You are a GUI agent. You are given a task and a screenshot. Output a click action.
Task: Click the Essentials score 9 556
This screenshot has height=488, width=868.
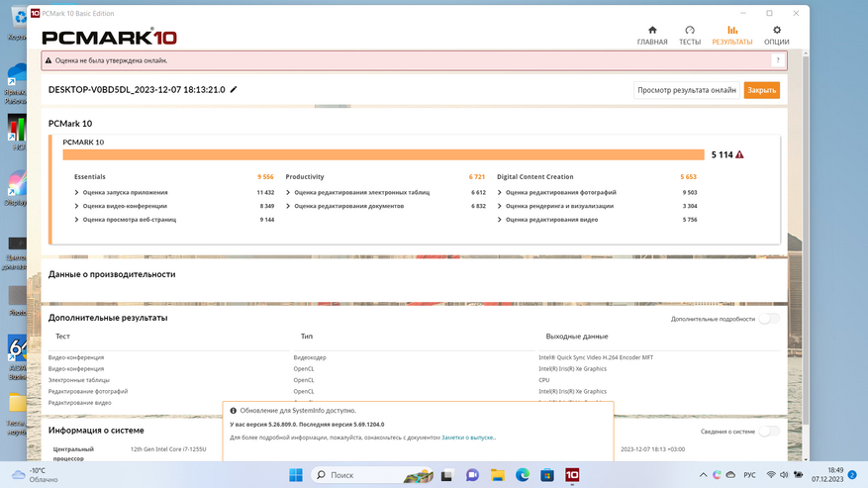click(265, 177)
